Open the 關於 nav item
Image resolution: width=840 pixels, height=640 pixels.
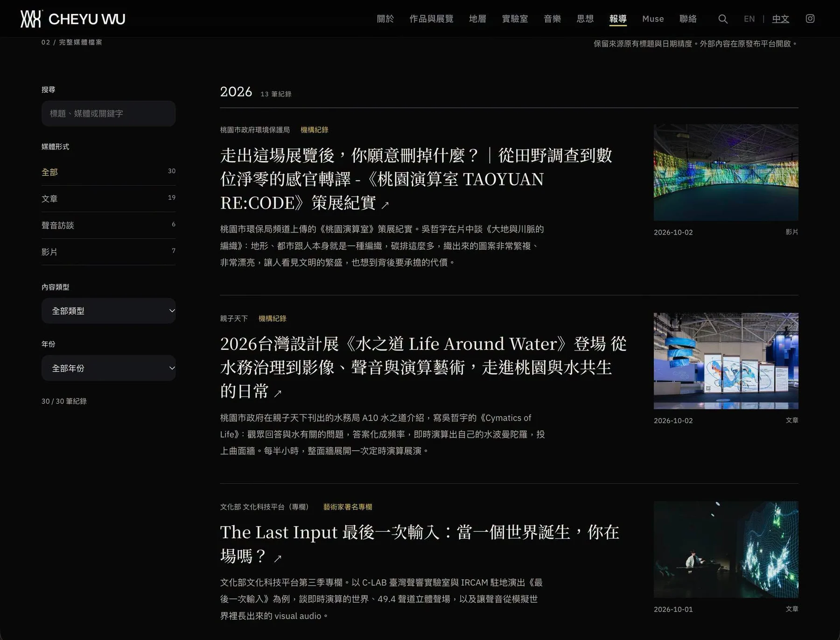pyautogui.click(x=385, y=19)
